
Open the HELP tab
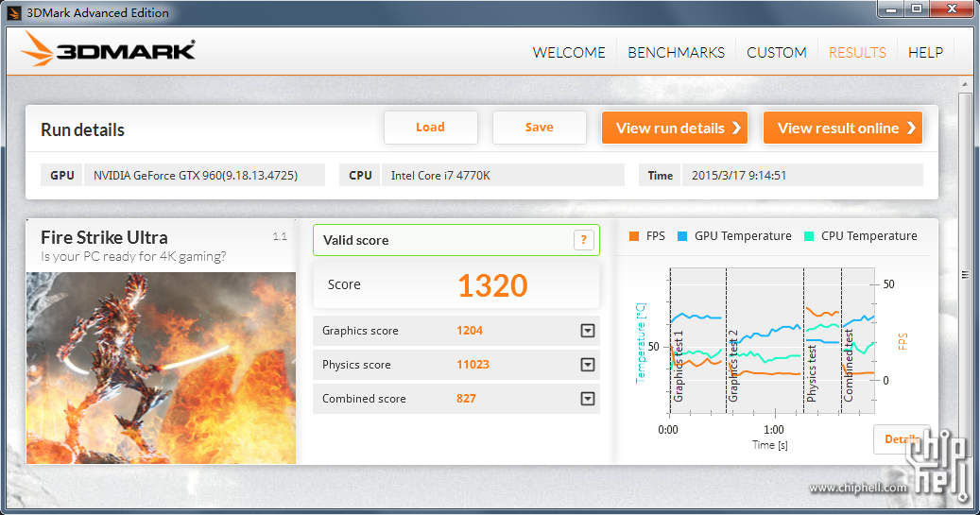coord(925,53)
